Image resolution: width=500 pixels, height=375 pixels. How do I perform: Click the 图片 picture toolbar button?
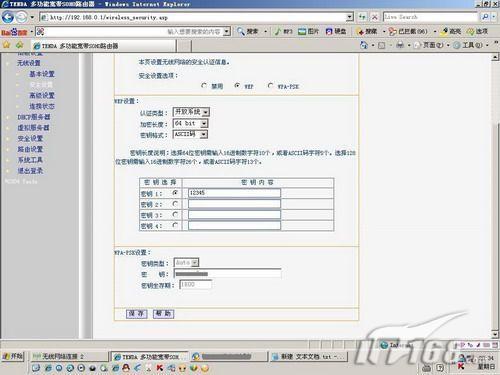(x=308, y=32)
